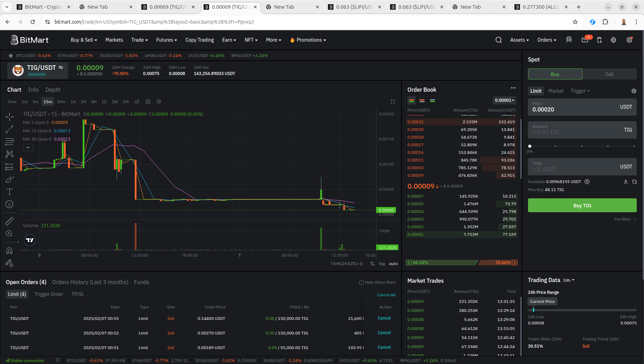This screenshot has height=364, width=644.
Task: Show only buy orders in order book
Action: 432,101
